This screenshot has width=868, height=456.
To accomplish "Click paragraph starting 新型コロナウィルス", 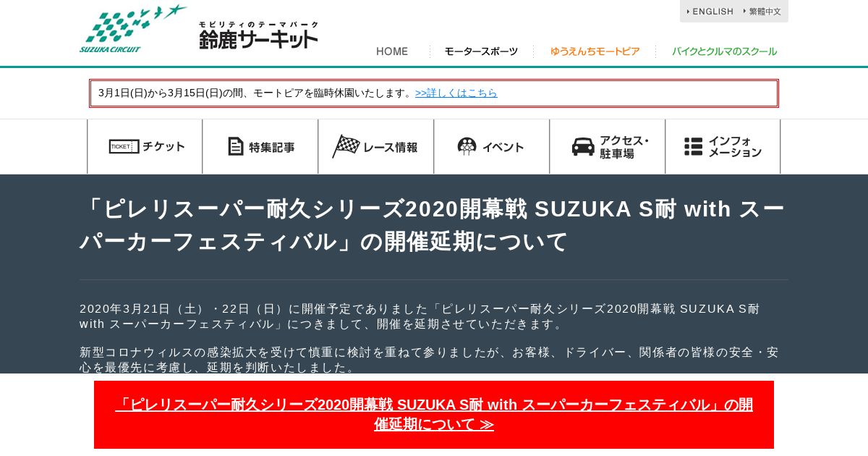I will [x=430, y=360].
